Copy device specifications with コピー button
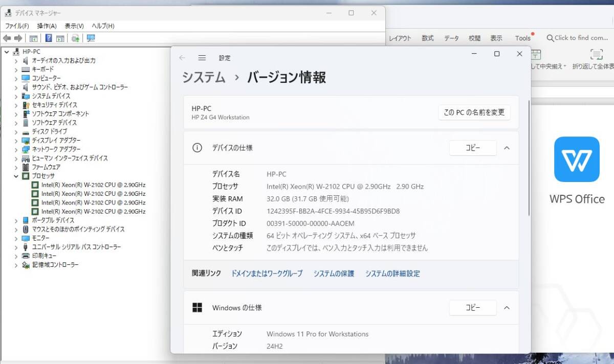This screenshot has height=364, width=614. point(473,148)
